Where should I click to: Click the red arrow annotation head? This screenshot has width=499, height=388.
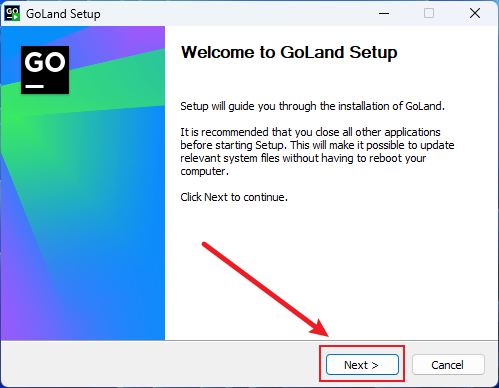(x=319, y=328)
